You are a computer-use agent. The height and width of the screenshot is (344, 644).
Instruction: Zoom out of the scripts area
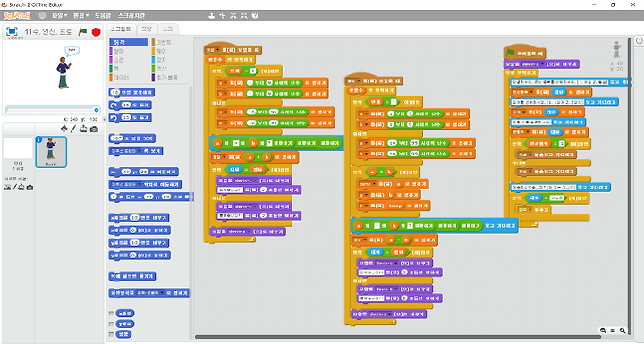click(x=603, y=331)
